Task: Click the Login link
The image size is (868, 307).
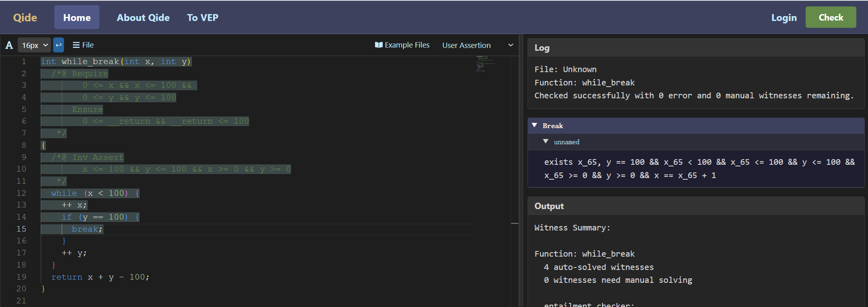Action: (784, 18)
